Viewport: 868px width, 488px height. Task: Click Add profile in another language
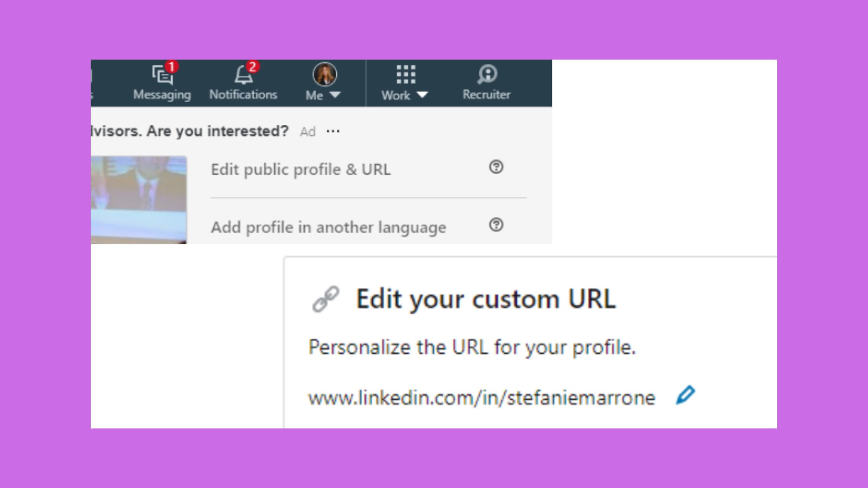(x=328, y=227)
